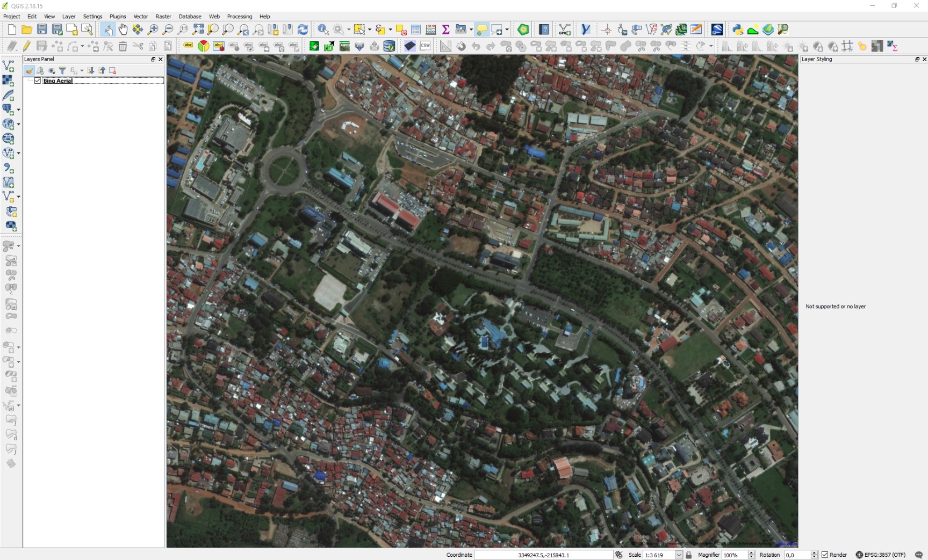Select the Bing Aerial layer name

58,81
